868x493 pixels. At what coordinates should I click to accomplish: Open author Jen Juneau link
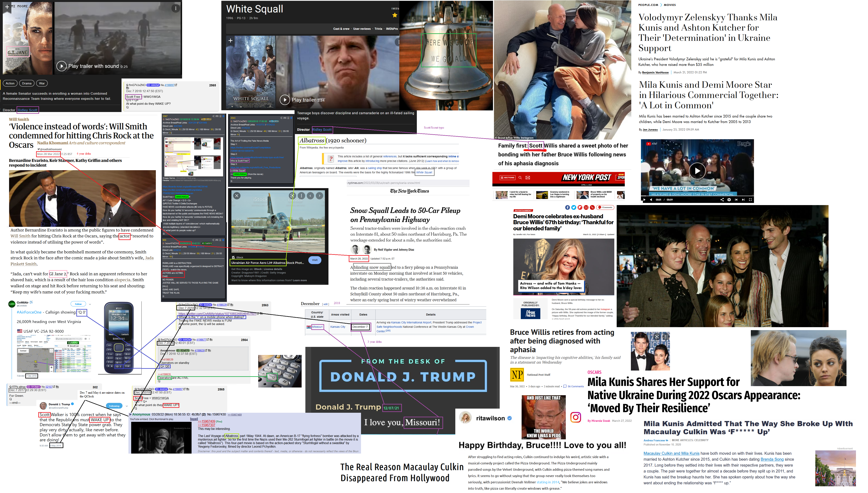pos(650,130)
